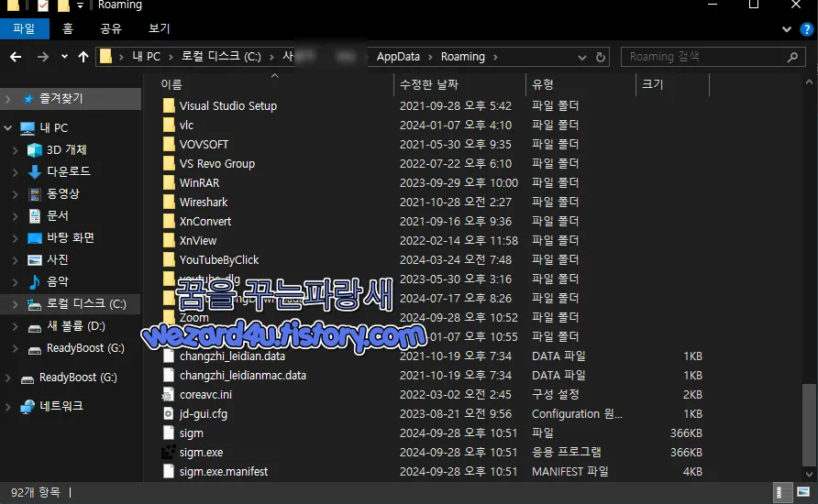Expand 즐겨찾기 in navigation pane
This screenshot has height=504, width=818.
(8, 98)
